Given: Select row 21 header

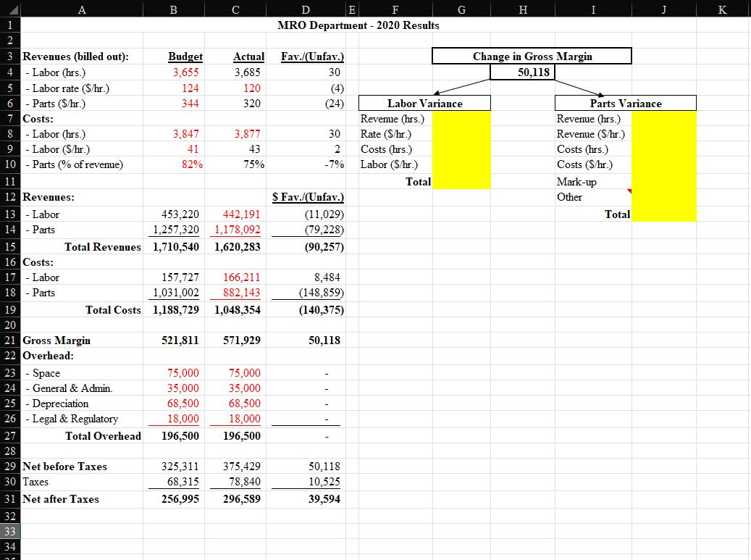Looking at the screenshot, I should [x=10, y=340].
